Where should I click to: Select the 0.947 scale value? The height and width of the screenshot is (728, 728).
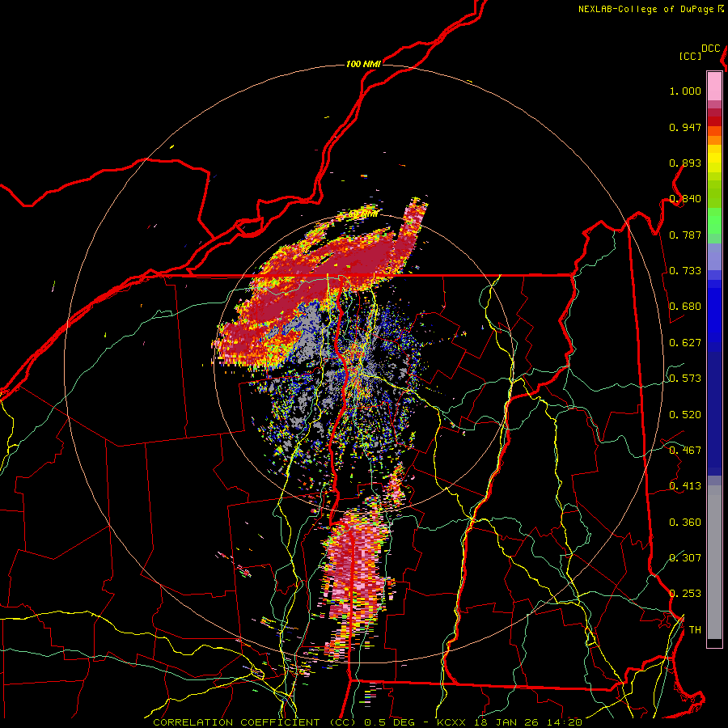(x=685, y=127)
